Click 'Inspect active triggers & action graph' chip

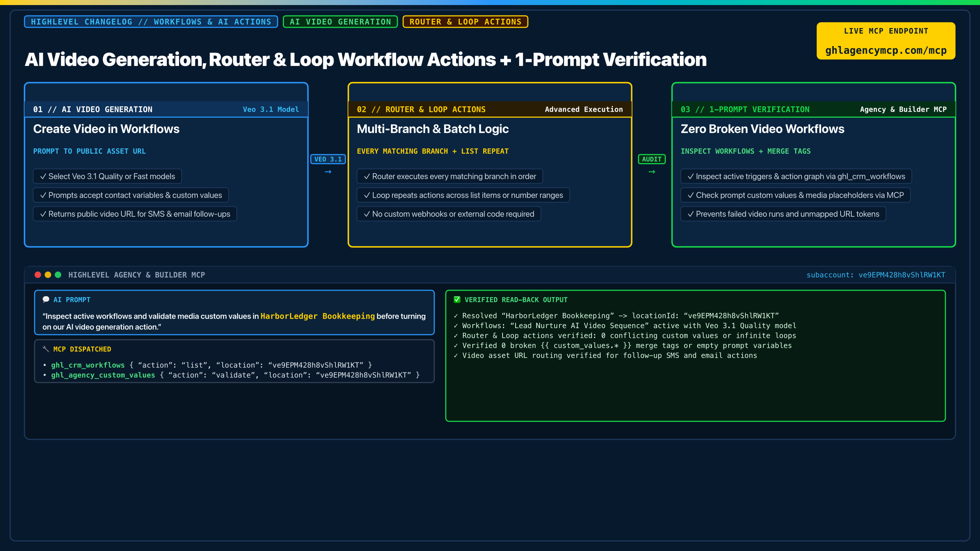(796, 176)
